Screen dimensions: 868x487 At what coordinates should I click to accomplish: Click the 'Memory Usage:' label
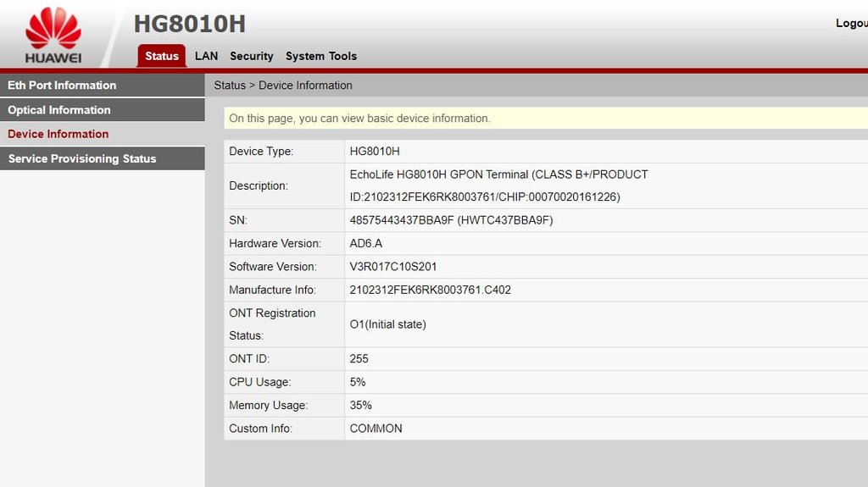click(x=269, y=405)
